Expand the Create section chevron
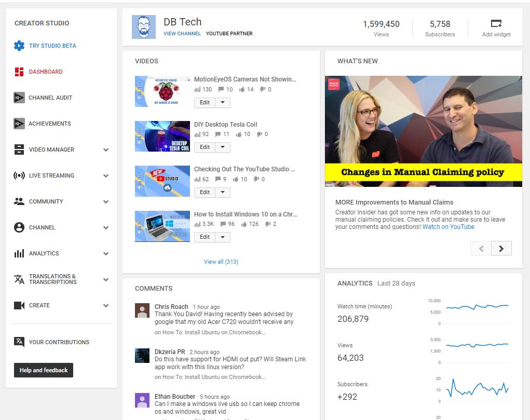The image size is (530, 420). click(x=106, y=306)
